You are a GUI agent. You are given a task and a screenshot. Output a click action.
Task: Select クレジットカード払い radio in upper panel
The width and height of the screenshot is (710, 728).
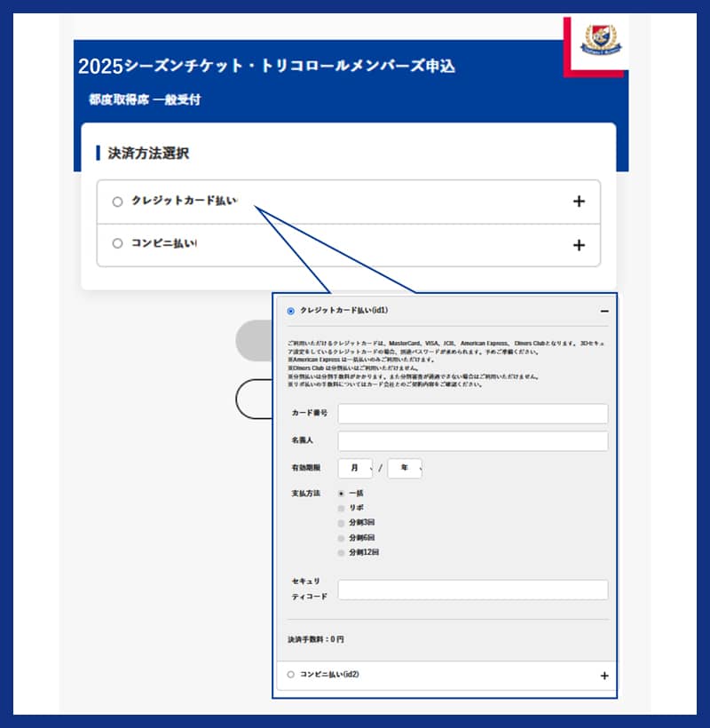(x=117, y=202)
